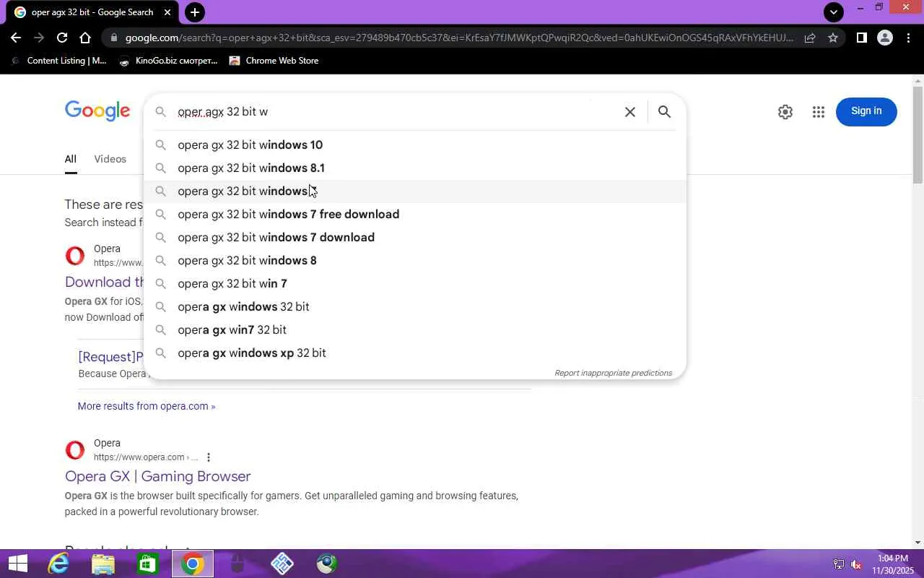Open the blue diamond grid taskbar app
Image resolution: width=924 pixels, height=578 pixels.
(x=282, y=564)
